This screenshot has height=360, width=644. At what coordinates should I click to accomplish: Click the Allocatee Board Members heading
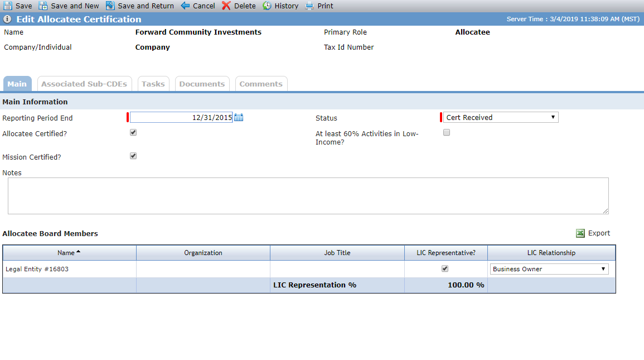click(50, 233)
